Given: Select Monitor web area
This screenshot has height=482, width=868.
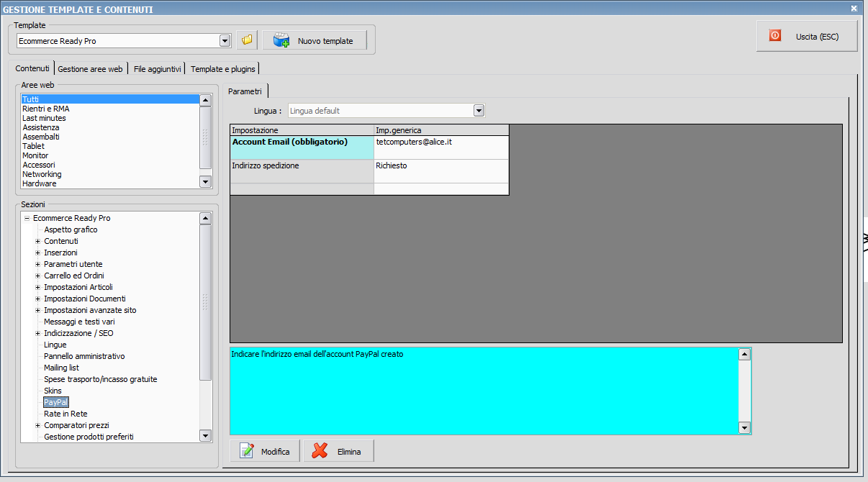Looking at the screenshot, I should point(109,155).
